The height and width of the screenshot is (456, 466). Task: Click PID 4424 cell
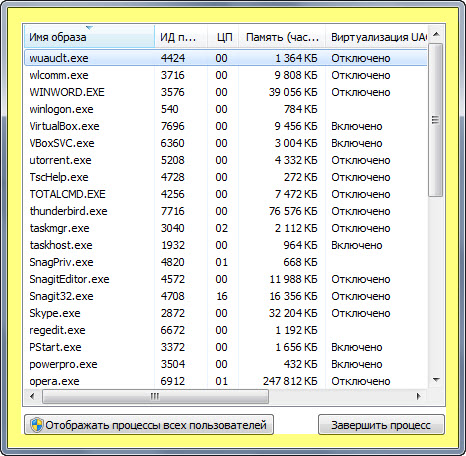coord(173,58)
